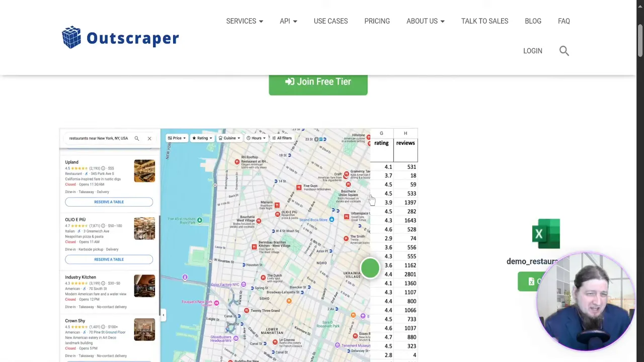Open the Upland restaurant listing
This screenshot has height=362, width=644.
pyautogui.click(x=71, y=162)
